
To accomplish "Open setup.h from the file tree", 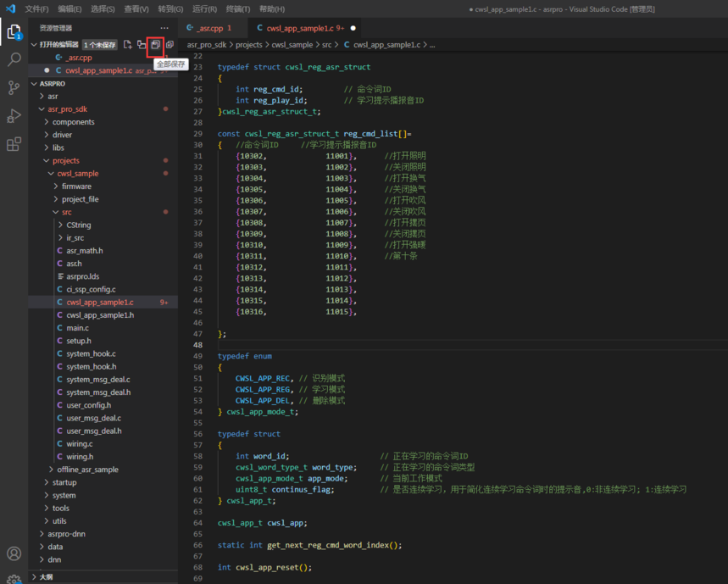I will [x=103, y=341].
